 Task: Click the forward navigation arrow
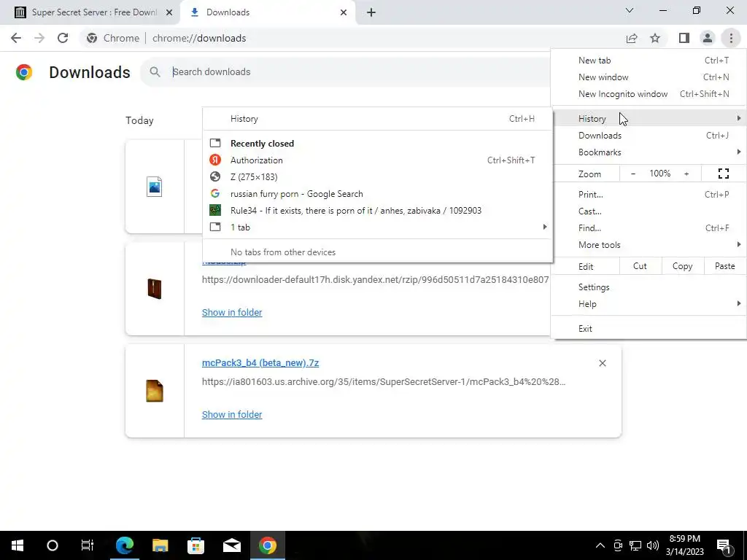[39, 38]
